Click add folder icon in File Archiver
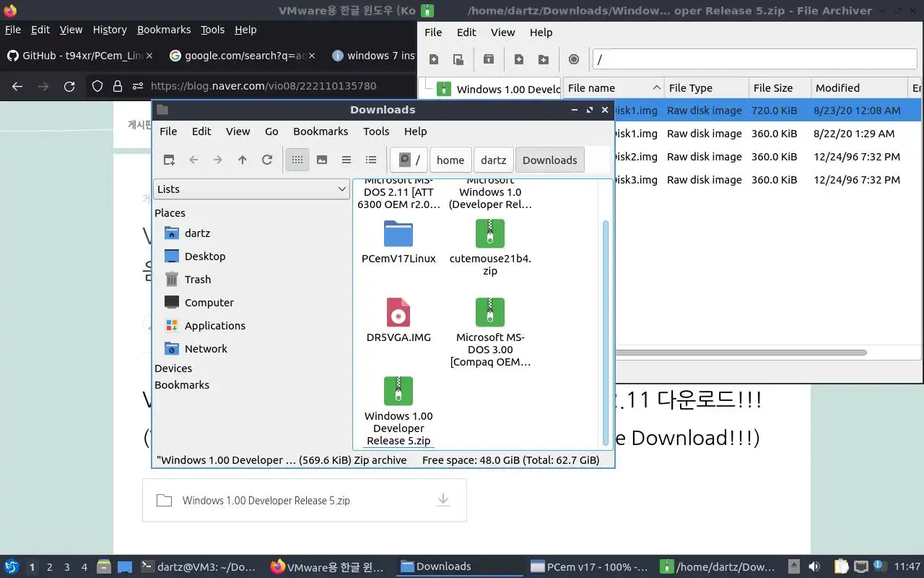 pos(544,59)
